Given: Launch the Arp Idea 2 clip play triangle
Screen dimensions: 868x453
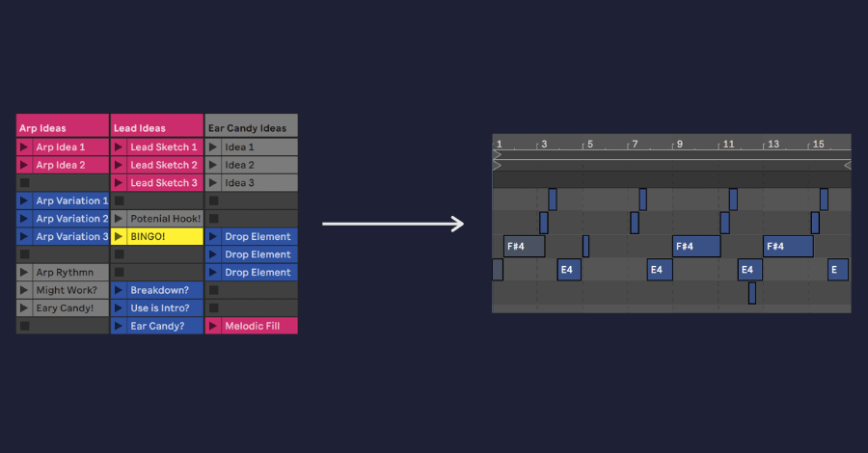Looking at the screenshot, I should (24, 165).
